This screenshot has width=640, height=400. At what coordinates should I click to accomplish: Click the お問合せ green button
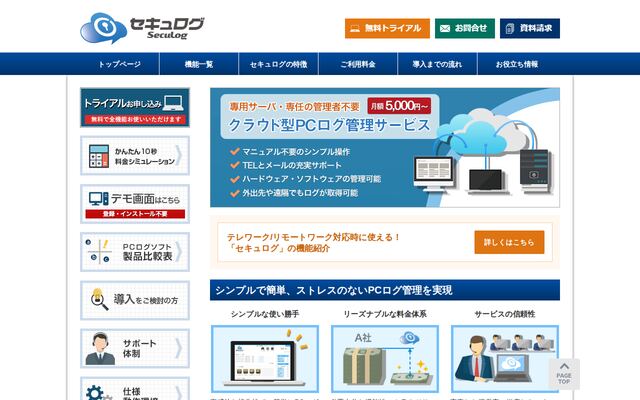click(x=464, y=28)
